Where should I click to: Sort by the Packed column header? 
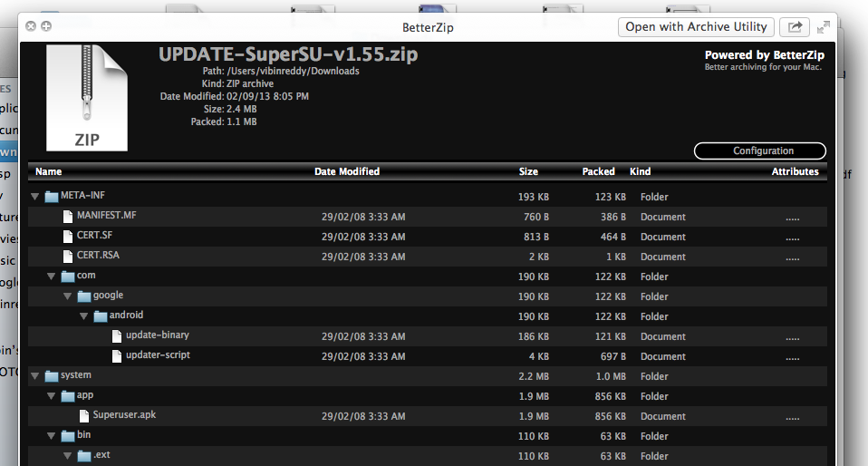pos(598,171)
